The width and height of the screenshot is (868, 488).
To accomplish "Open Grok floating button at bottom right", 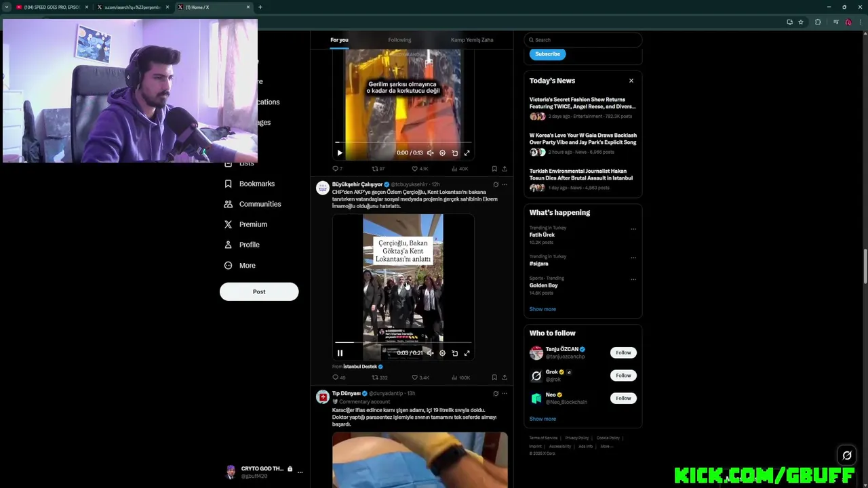I will coord(847,455).
